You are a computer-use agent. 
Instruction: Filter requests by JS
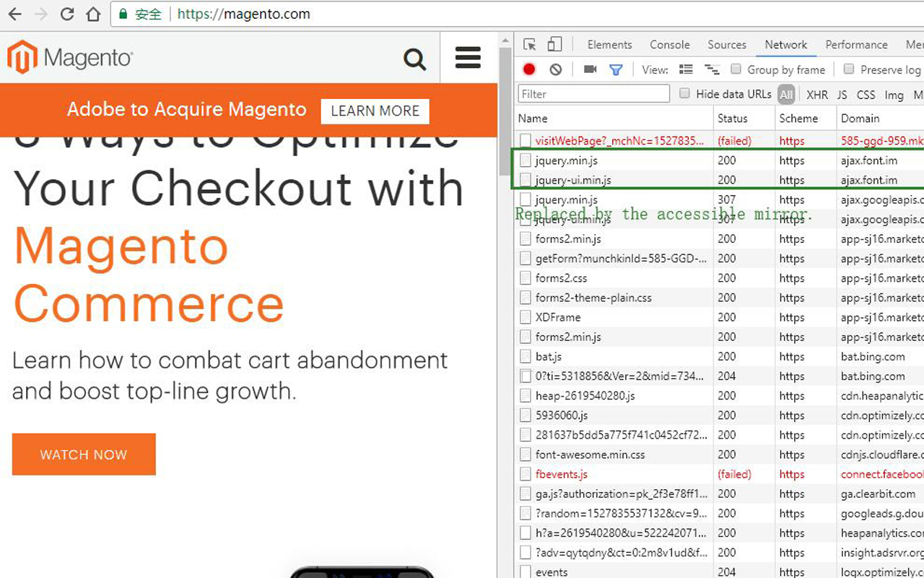[842, 95]
